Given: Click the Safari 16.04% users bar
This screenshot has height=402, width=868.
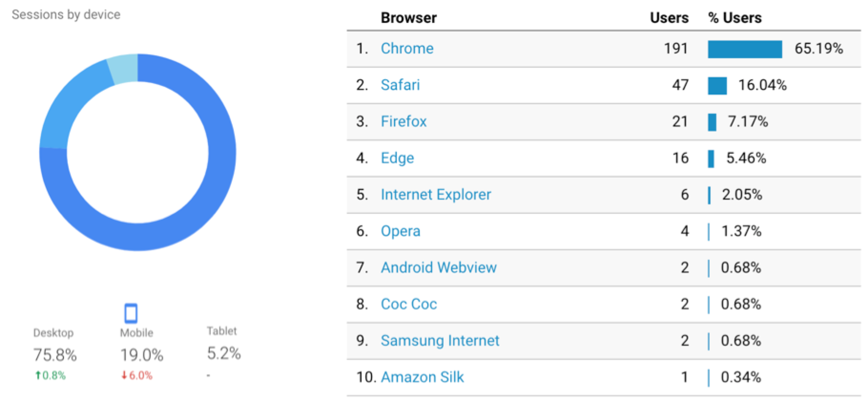Looking at the screenshot, I should pos(717,86).
